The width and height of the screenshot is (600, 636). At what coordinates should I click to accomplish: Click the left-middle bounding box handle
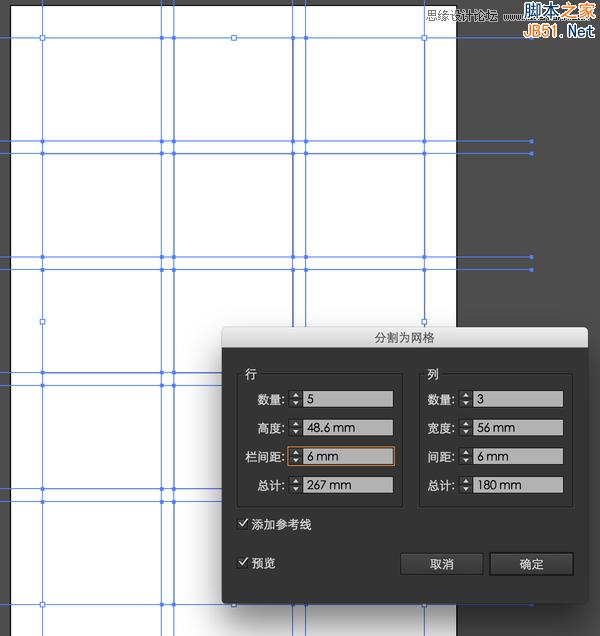42,322
